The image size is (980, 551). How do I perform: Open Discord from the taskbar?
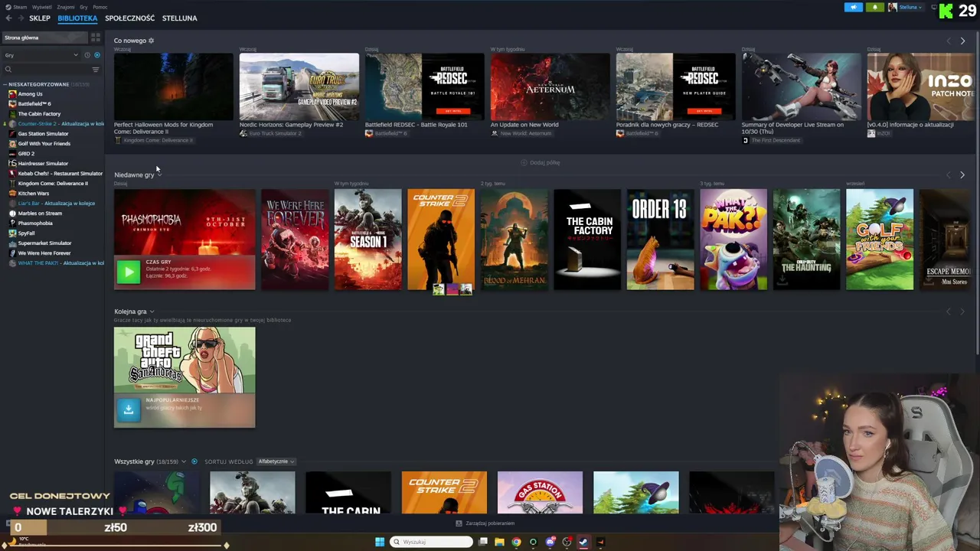pos(550,542)
